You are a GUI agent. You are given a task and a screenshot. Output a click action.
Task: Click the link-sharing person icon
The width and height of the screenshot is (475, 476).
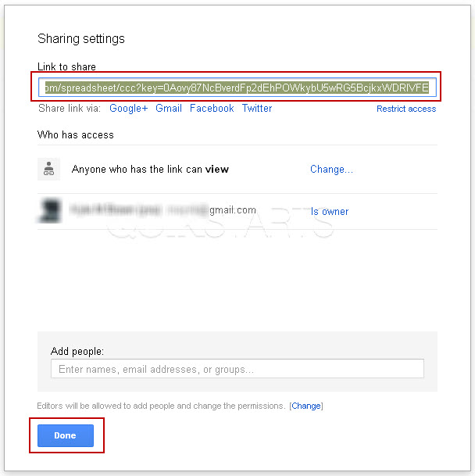[48, 169]
